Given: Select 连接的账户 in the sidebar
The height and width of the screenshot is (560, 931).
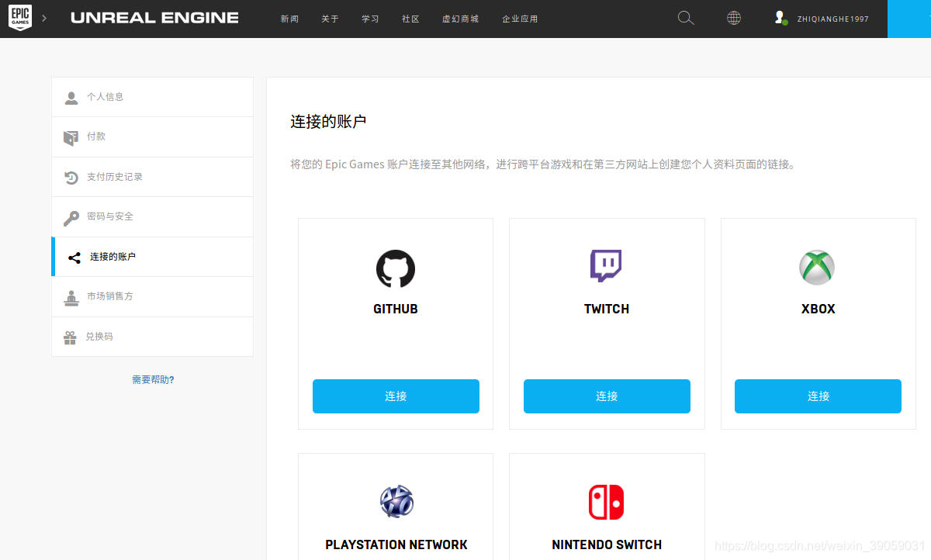Looking at the screenshot, I should [x=152, y=257].
